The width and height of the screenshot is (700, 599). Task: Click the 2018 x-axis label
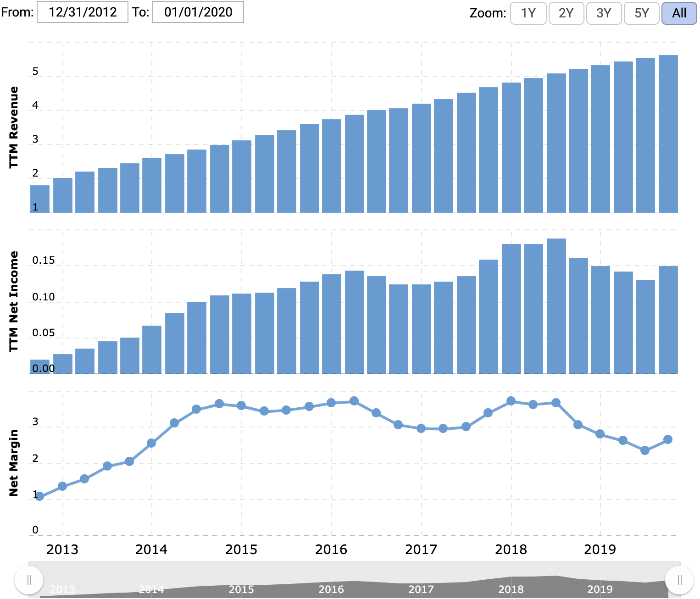[511, 549]
